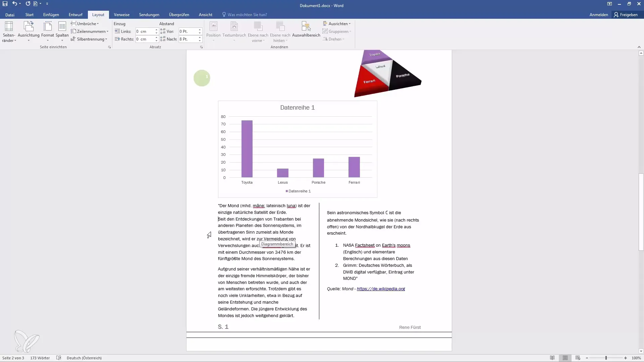Switch to the Verweise tab
644x362 pixels.
click(121, 15)
